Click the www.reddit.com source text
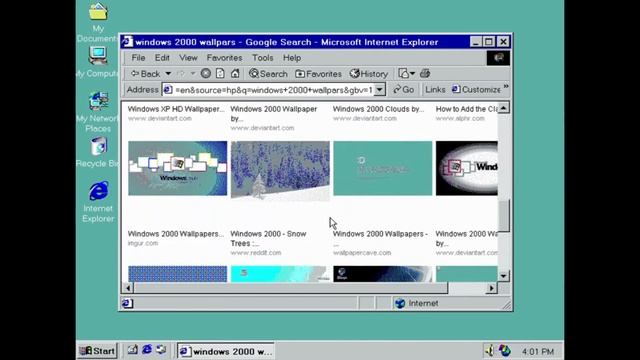The width and height of the screenshot is (640, 360). click(256, 253)
